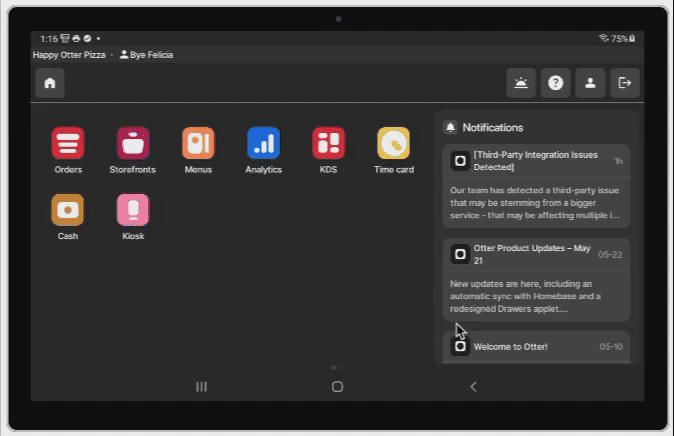Click the third-party issue description text
This screenshot has width=674, height=436.
pos(535,203)
